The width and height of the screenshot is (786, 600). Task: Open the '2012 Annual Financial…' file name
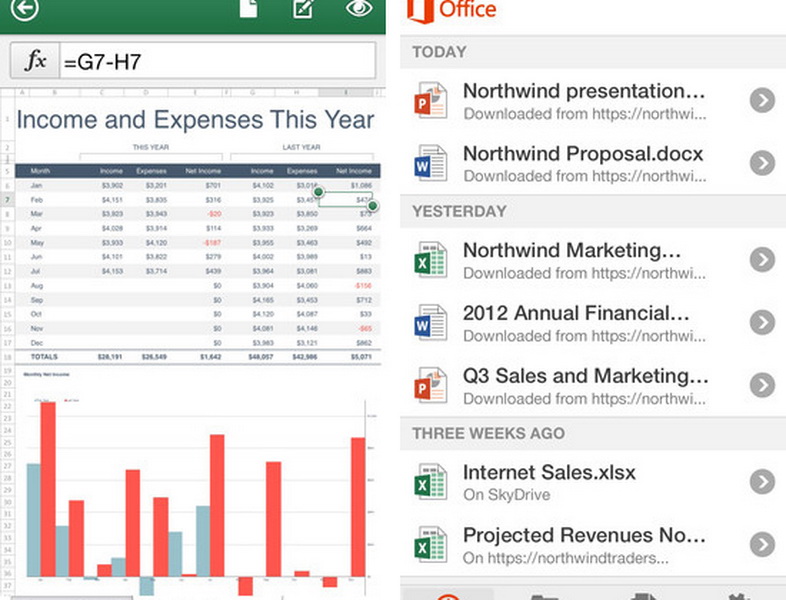(x=576, y=313)
